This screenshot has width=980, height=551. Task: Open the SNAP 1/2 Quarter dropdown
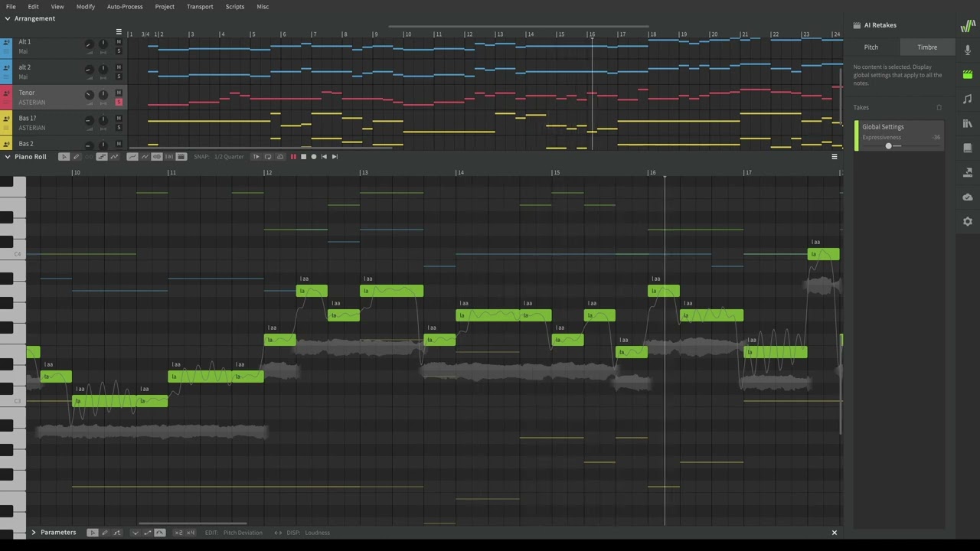point(229,157)
